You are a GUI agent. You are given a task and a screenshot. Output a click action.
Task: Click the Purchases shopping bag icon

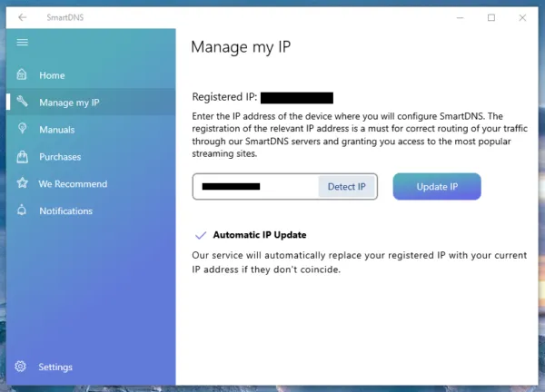point(22,157)
